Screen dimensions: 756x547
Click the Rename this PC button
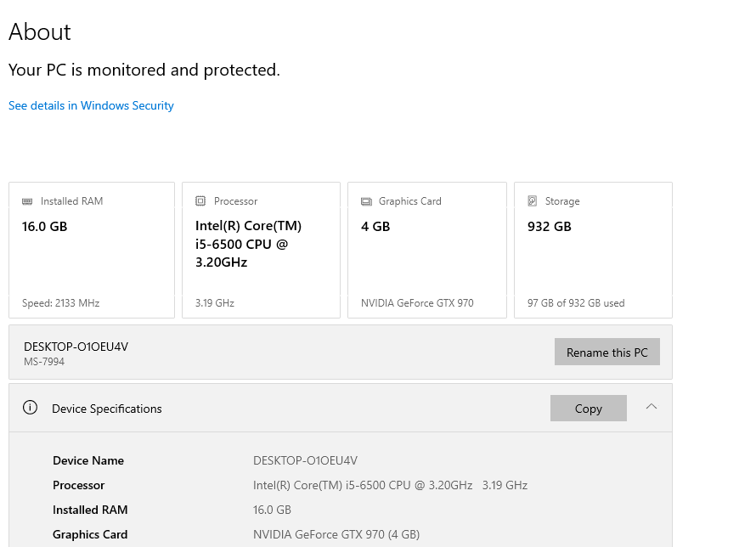coord(607,352)
